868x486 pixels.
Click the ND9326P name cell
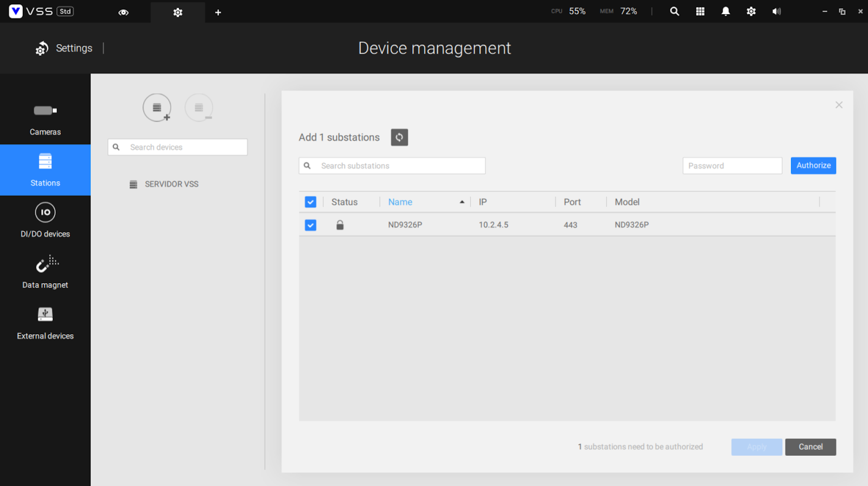click(x=405, y=225)
